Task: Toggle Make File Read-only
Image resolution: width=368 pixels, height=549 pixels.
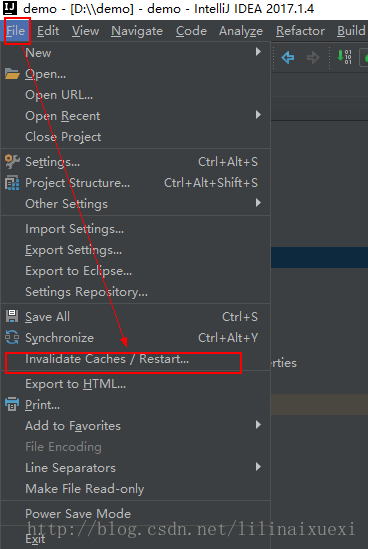Action: pyautogui.click(x=136, y=488)
